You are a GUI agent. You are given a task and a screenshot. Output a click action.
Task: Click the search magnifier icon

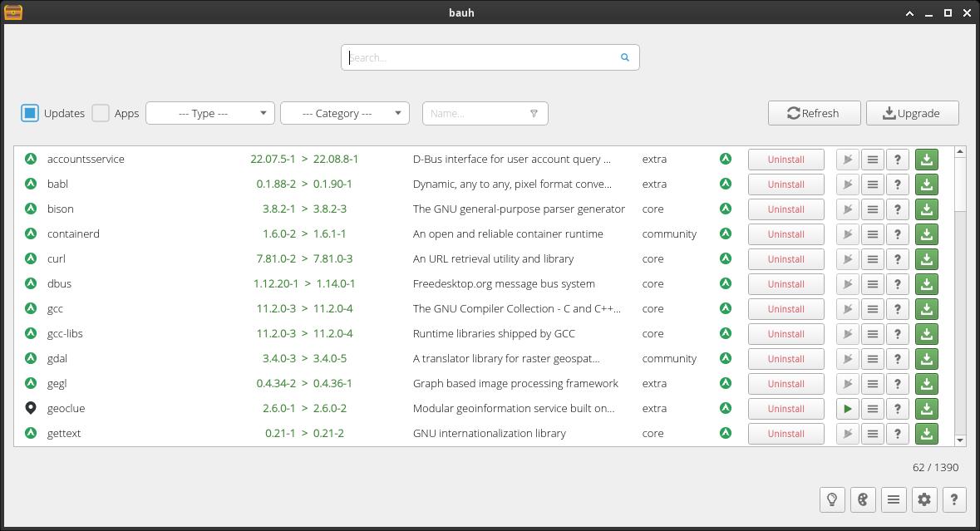tap(624, 57)
